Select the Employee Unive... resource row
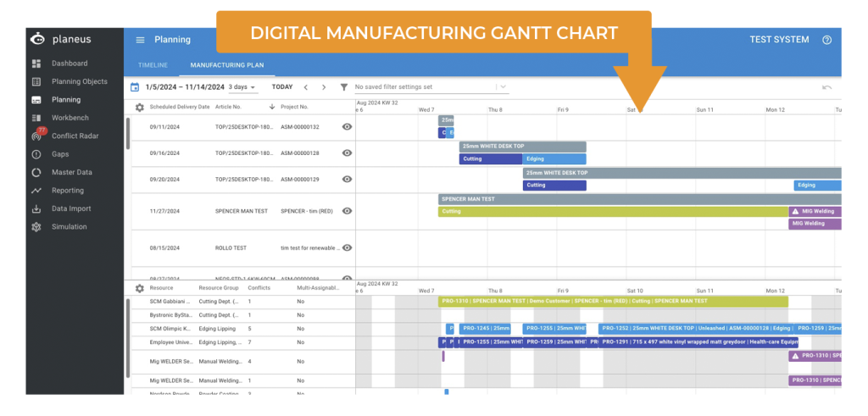 pos(243,342)
